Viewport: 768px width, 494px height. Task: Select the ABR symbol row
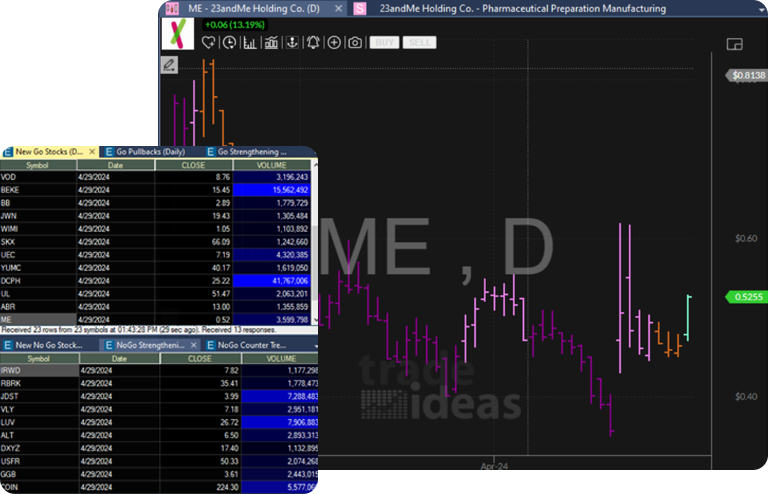(x=155, y=307)
